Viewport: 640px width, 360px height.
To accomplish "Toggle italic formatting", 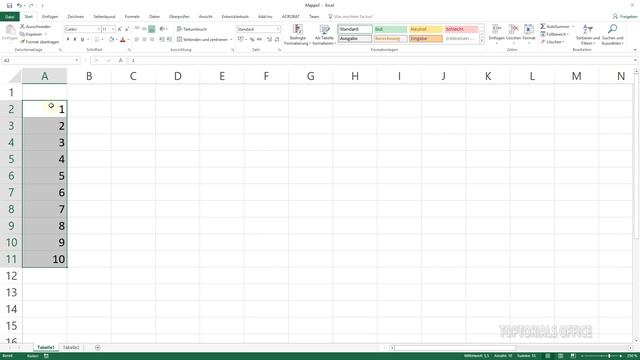I will pyautogui.click(x=75, y=40).
